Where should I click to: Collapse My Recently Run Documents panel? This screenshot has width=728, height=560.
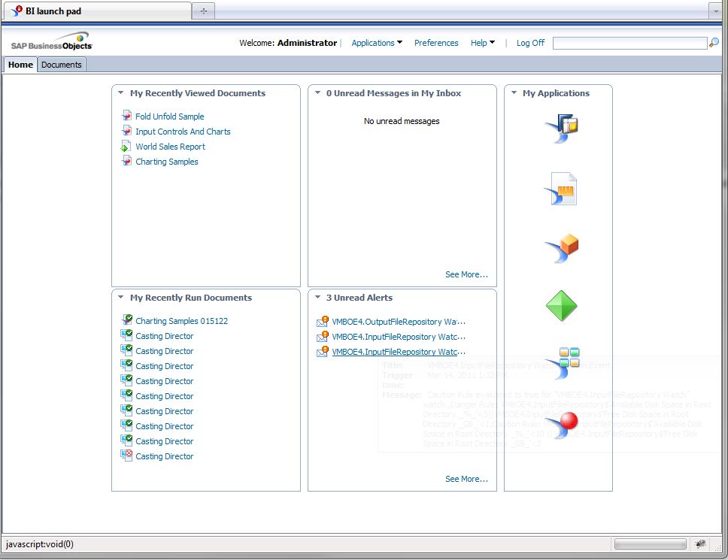[121, 298]
